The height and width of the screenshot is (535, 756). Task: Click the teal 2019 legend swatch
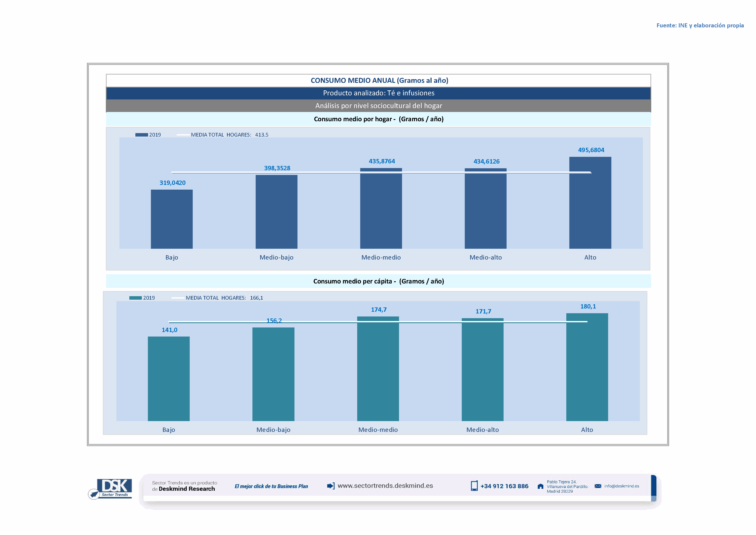click(135, 298)
